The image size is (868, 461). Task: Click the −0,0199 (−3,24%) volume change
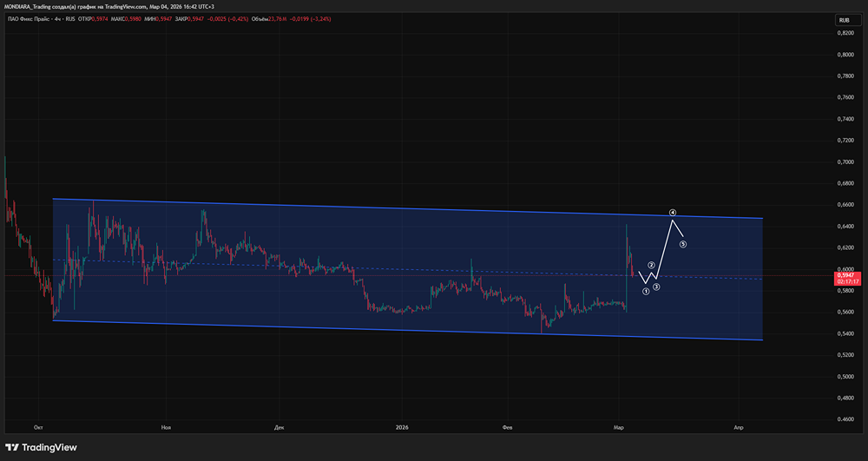[310, 19]
